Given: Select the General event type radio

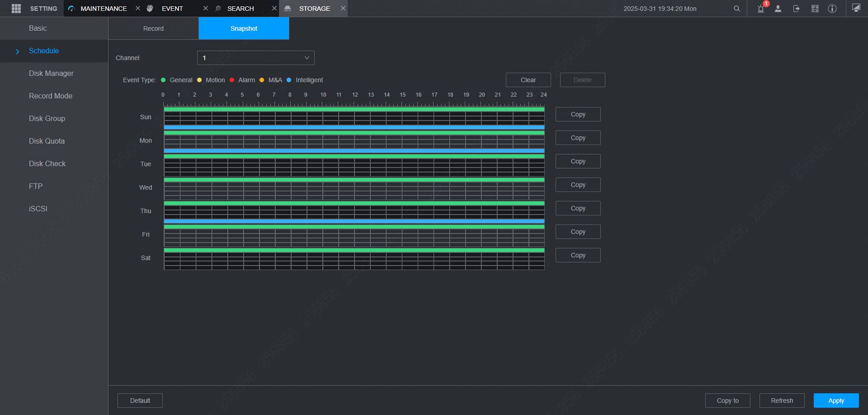Looking at the screenshot, I should (163, 80).
